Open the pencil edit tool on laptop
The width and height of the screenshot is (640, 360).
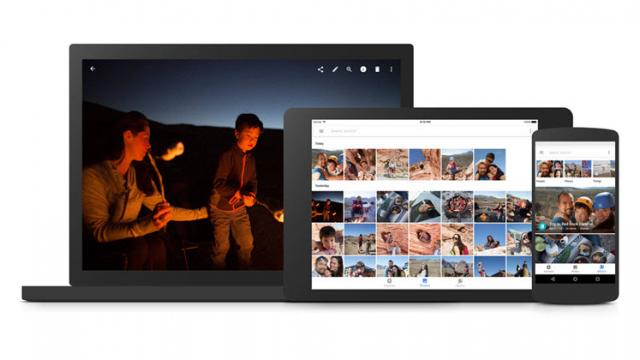pos(335,69)
